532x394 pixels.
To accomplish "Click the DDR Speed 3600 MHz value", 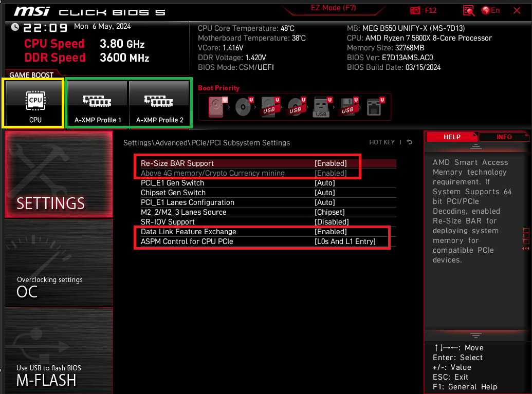I will [x=124, y=58].
